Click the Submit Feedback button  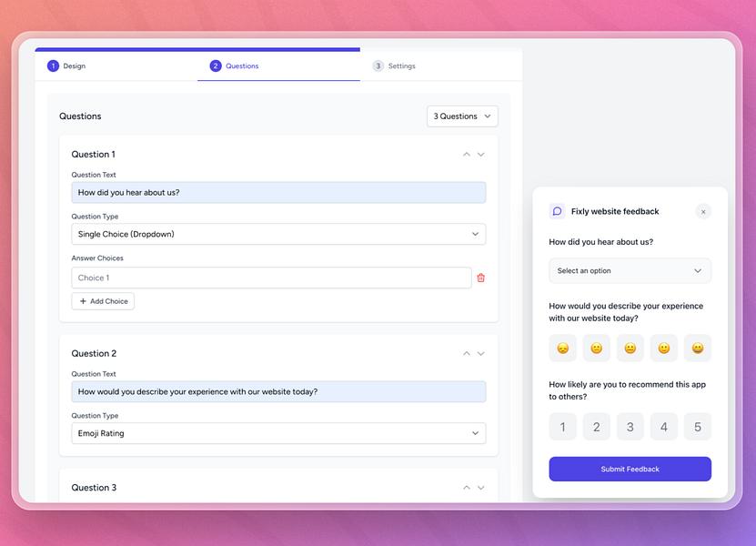[x=630, y=469]
